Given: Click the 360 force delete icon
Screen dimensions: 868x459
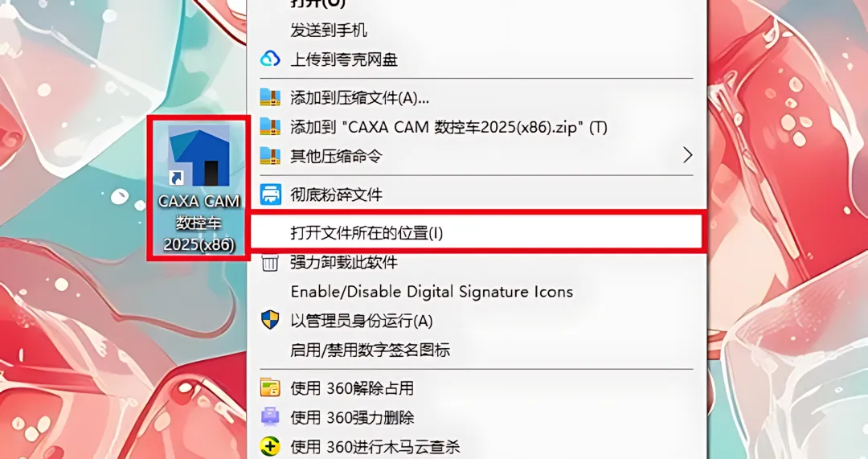Looking at the screenshot, I should click(270, 417).
